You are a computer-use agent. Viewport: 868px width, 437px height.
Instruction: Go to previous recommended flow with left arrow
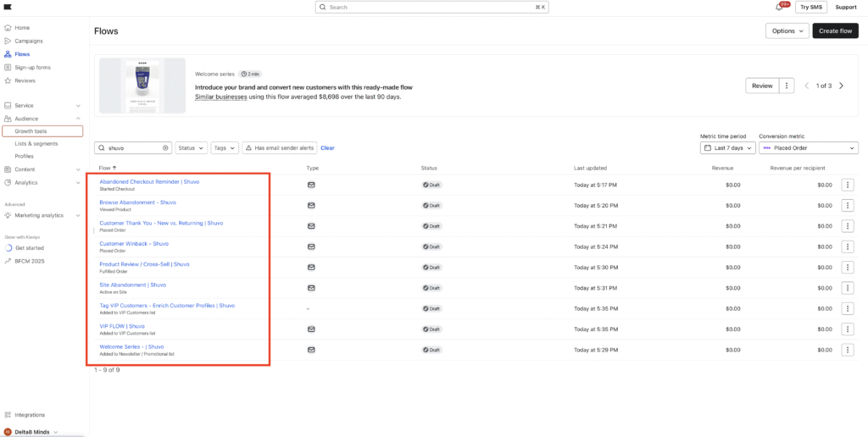click(x=807, y=86)
